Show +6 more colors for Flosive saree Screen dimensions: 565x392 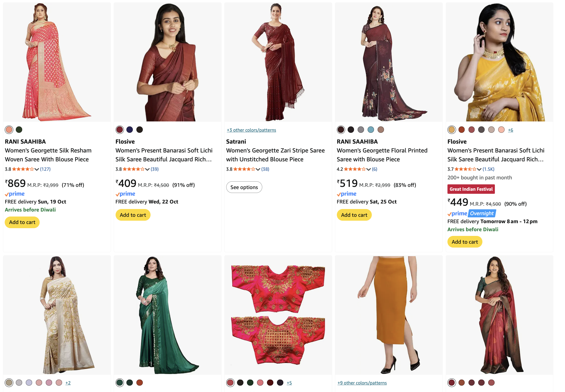(x=510, y=130)
